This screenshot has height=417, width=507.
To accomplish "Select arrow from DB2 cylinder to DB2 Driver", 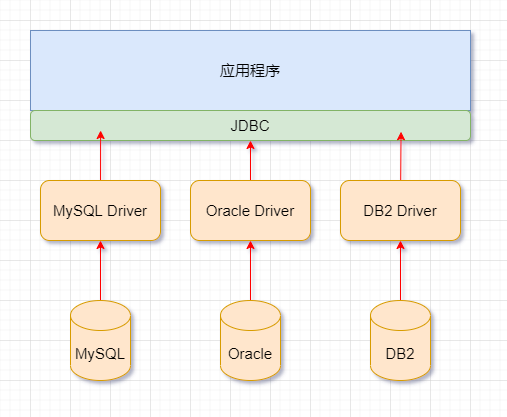I will click(x=400, y=271).
